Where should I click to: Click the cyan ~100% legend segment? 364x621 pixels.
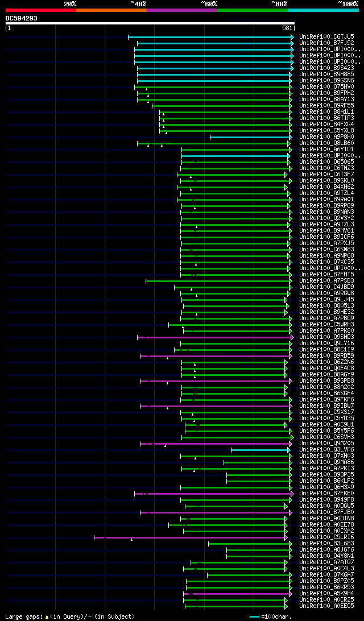(x=323, y=10)
